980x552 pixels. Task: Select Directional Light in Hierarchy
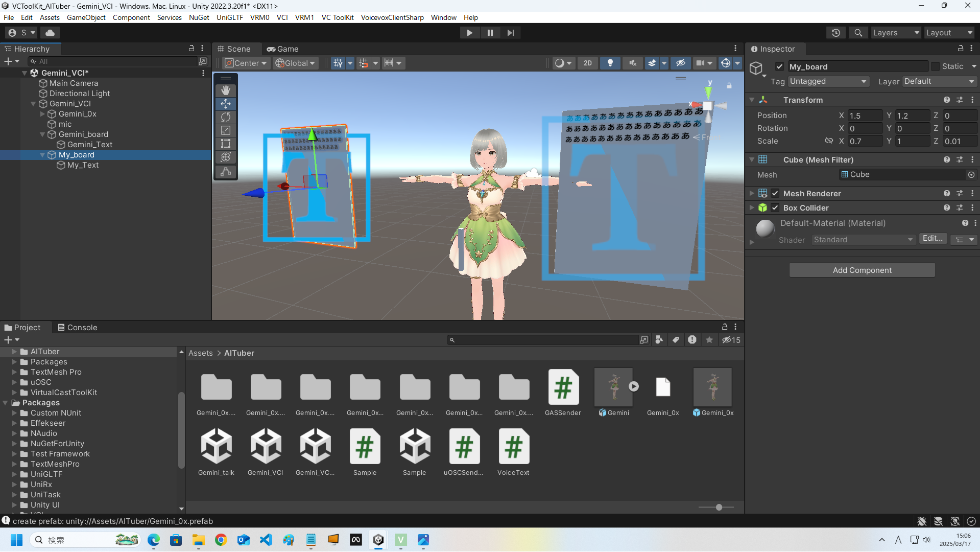pyautogui.click(x=80, y=94)
